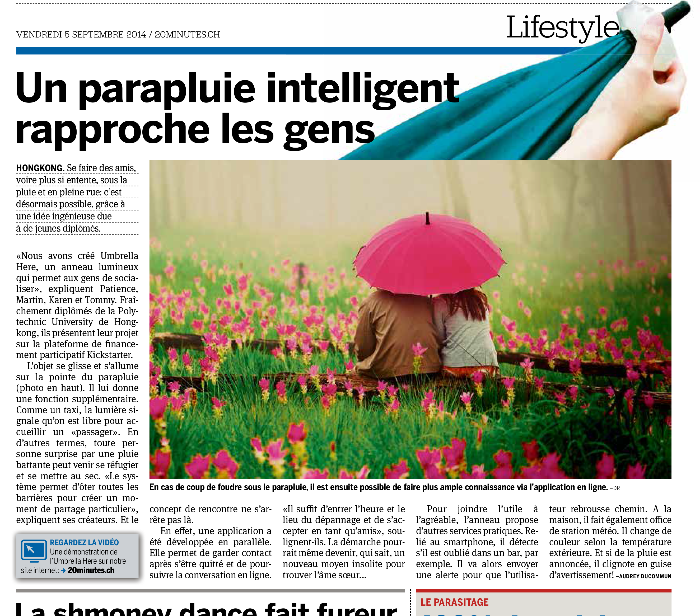Screen dimensions: 700x616
Task: Click the 'l'Umbrella Here sur notre' text
Action: (88, 561)
